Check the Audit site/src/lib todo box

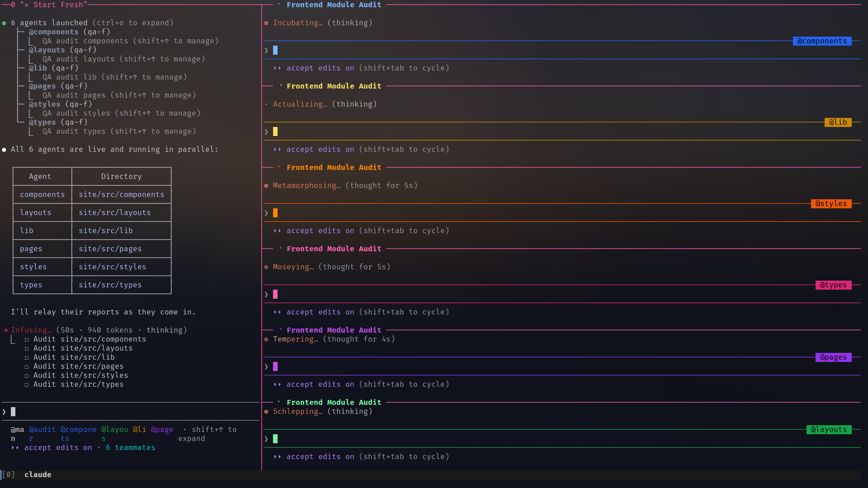point(27,357)
